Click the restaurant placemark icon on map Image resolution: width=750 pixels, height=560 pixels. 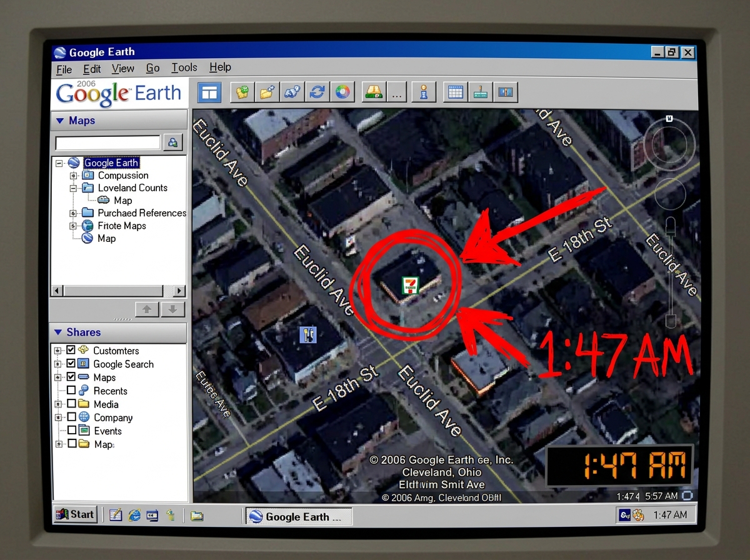[308, 335]
